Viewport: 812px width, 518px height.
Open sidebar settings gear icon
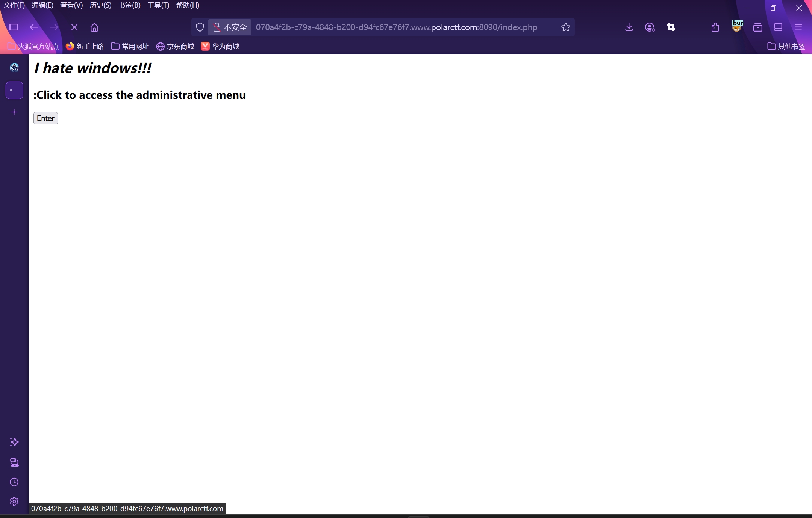[14, 501]
